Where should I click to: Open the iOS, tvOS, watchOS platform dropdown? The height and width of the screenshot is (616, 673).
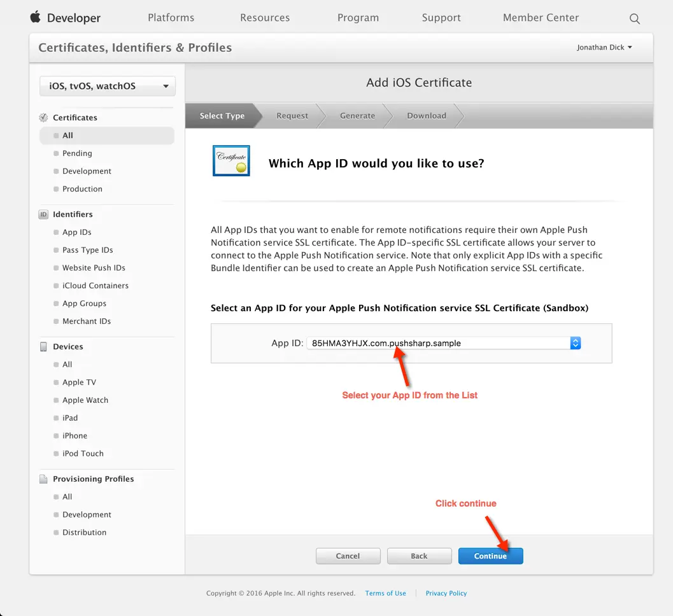[x=108, y=86]
